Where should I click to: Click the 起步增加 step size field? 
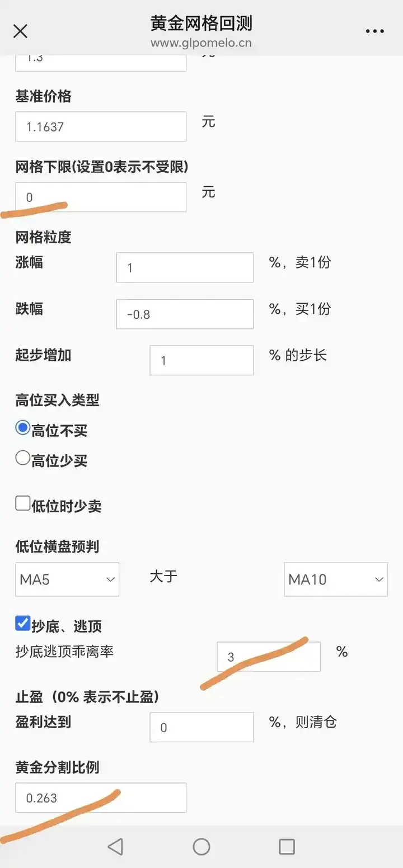click(x=201, y=360)
